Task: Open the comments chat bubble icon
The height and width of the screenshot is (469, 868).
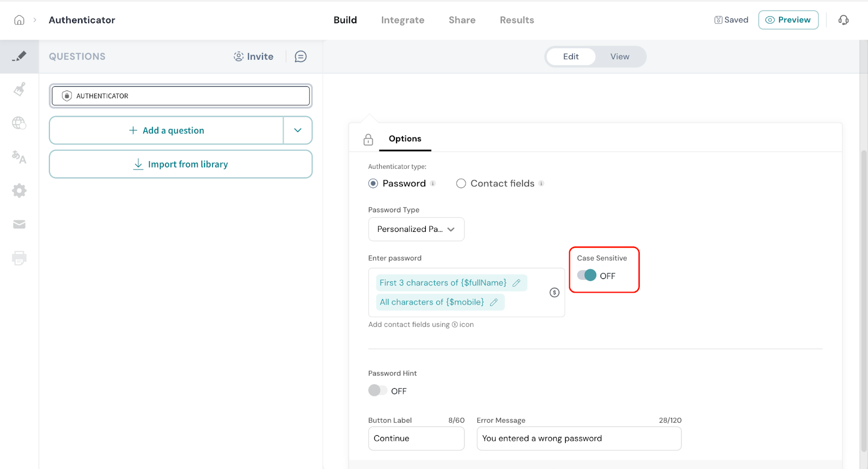Action: click(301, 56)
